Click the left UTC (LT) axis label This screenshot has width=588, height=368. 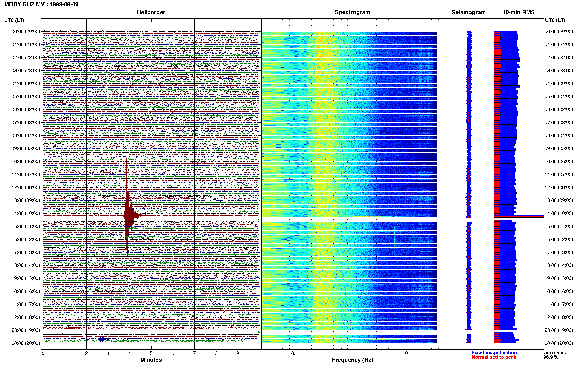pos(14,20)
